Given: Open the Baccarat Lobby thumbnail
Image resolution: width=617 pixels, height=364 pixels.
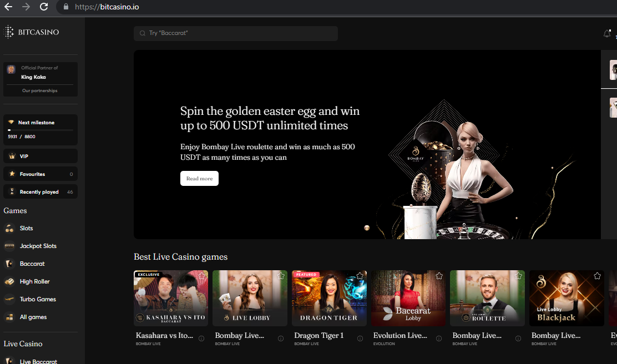Looking at the screenshot, I should [x=408, y=298].
